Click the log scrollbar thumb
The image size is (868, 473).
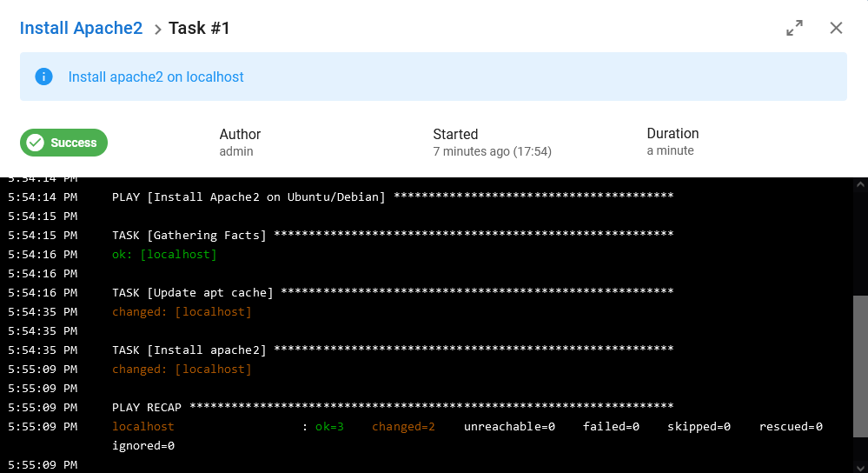860,366
